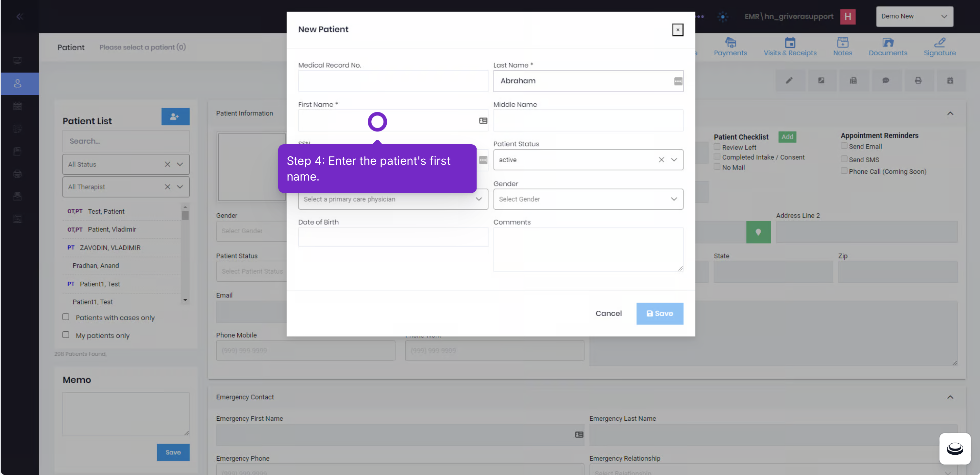Click the patient list scrollbar down arrow
Image resolution: width=980 pixels, height=475 pixels.
tap(185, 300)
